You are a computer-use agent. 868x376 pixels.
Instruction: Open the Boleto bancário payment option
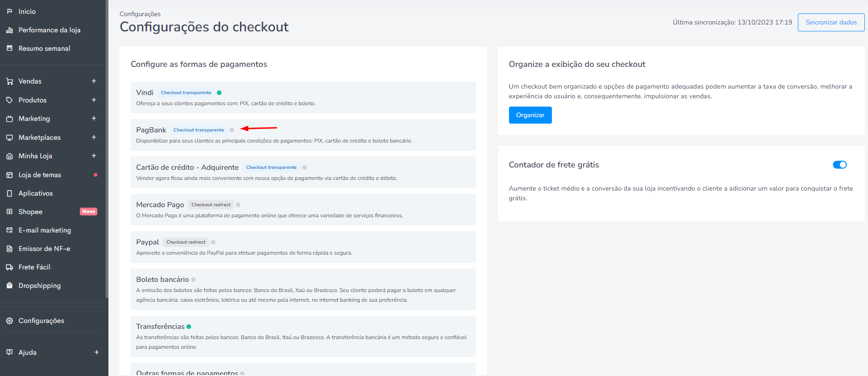click(303, 289)
